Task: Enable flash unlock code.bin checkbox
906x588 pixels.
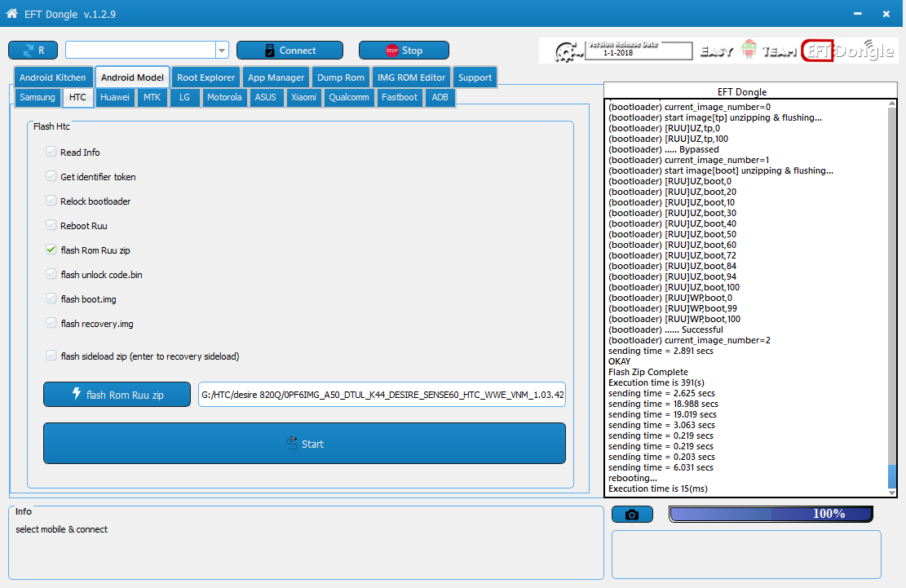Action: (51, 274)
